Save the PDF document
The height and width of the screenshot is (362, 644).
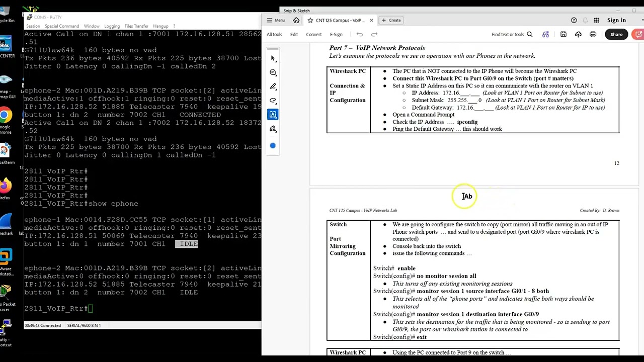[x=563, y=34]
